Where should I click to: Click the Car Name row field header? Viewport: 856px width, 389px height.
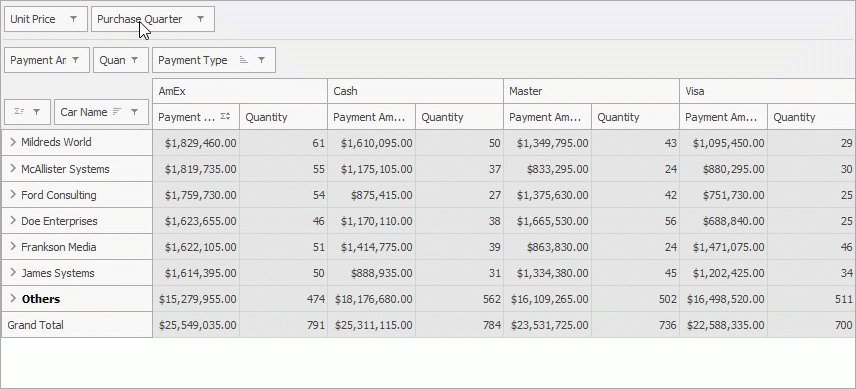point(102,112)
